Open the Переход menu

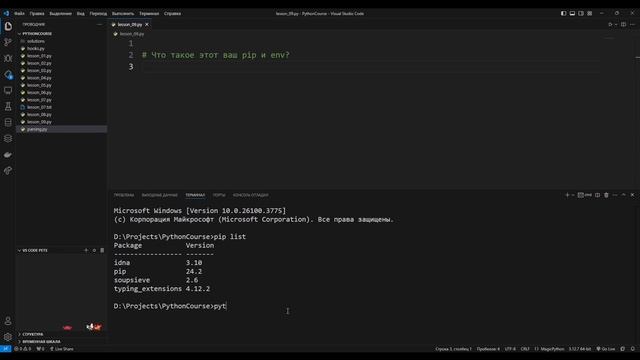98,13
